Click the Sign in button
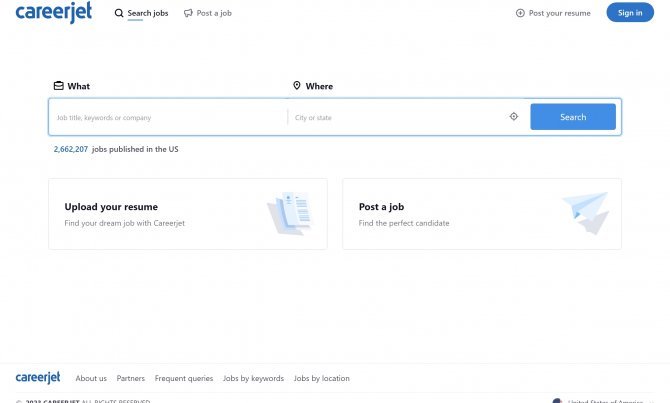 [x=630, y=12]
